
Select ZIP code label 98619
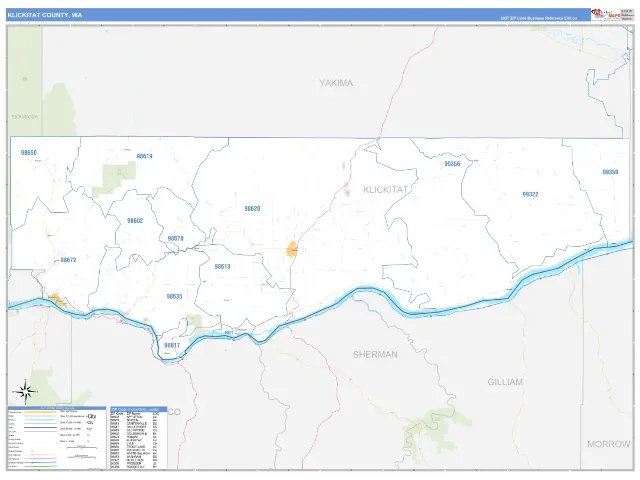(144, 156)
